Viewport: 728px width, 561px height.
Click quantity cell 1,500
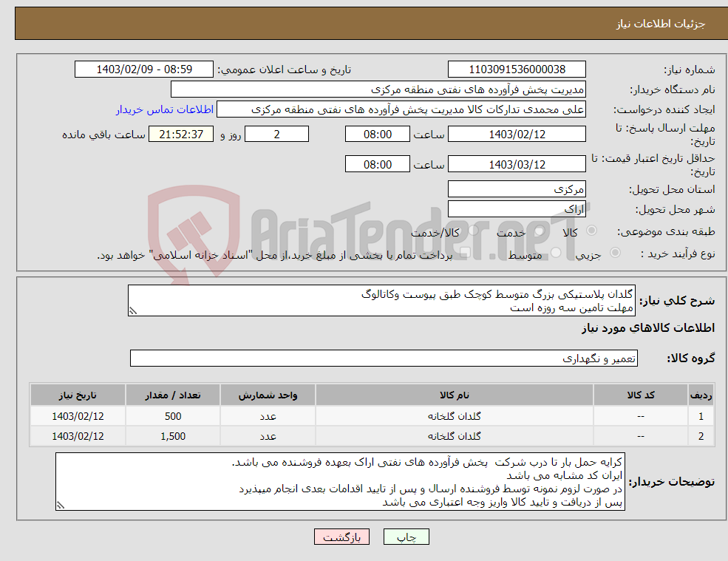[173, 436]
